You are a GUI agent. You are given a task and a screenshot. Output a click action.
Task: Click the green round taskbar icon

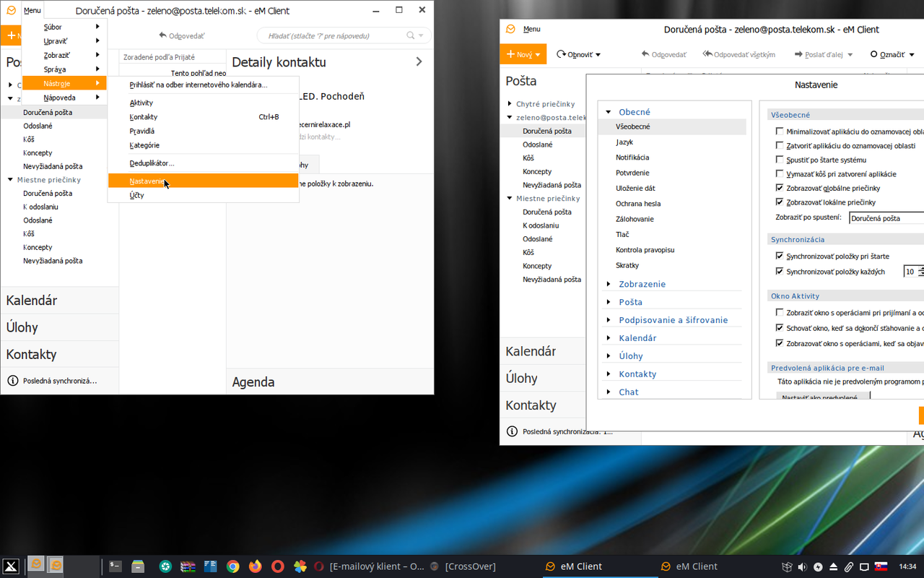[x=165, y=566]
